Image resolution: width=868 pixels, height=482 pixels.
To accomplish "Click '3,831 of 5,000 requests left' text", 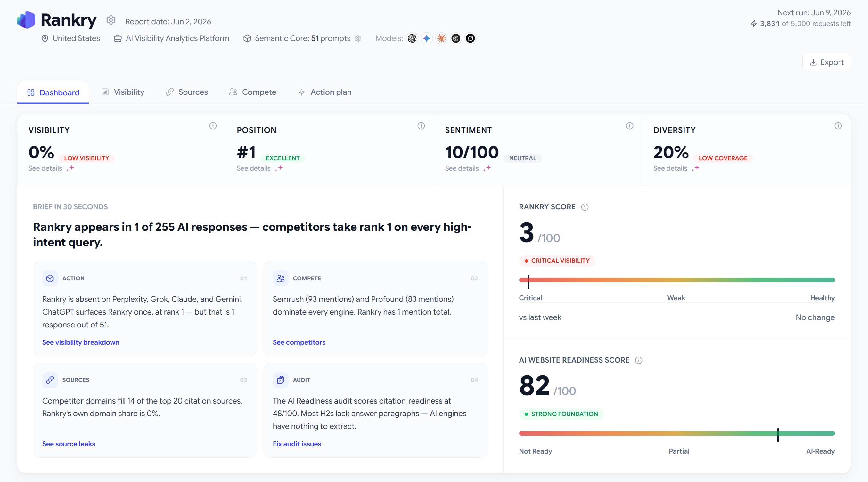I will coord(805,24).
